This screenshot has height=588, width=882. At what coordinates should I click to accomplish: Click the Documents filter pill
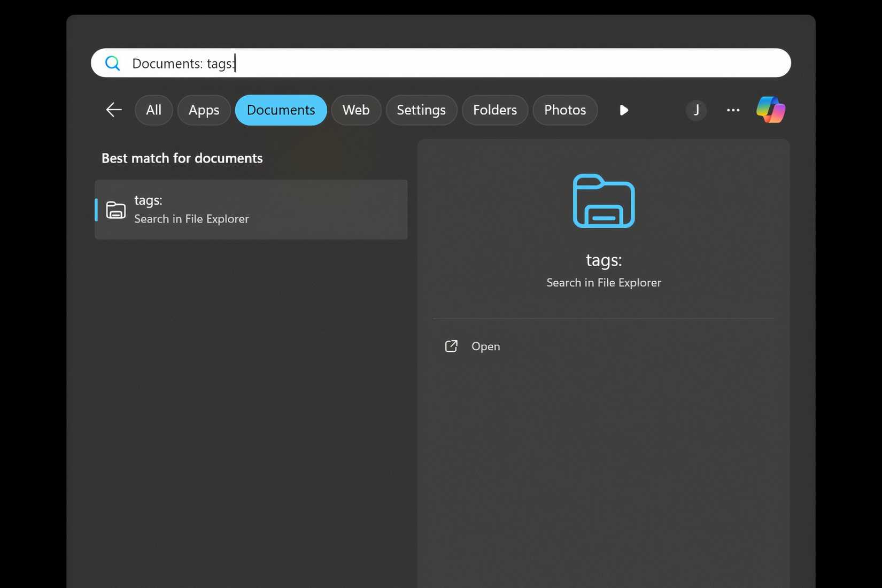281,110
